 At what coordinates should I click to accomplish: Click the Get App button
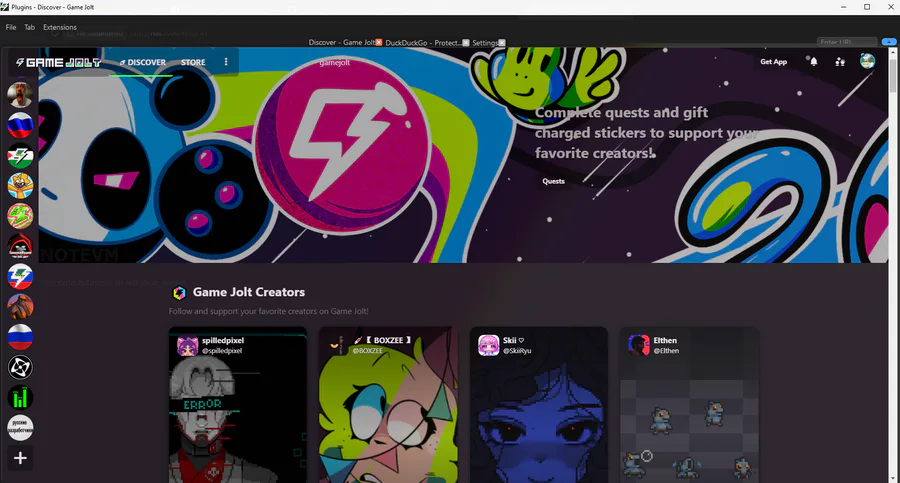[x=773, y=61]
